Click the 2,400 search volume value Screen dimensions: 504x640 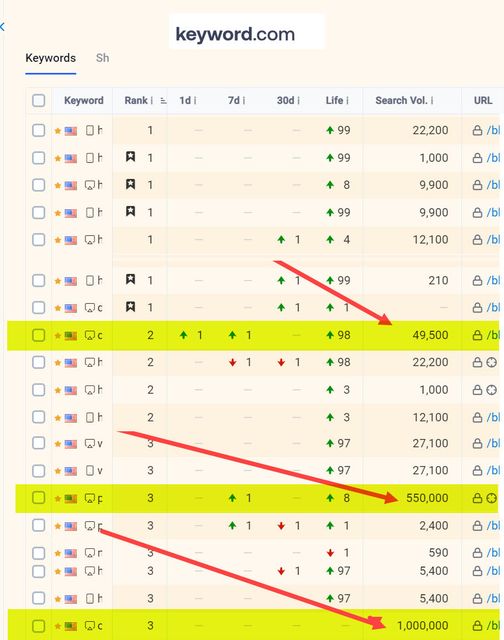[x=434, y=526]
